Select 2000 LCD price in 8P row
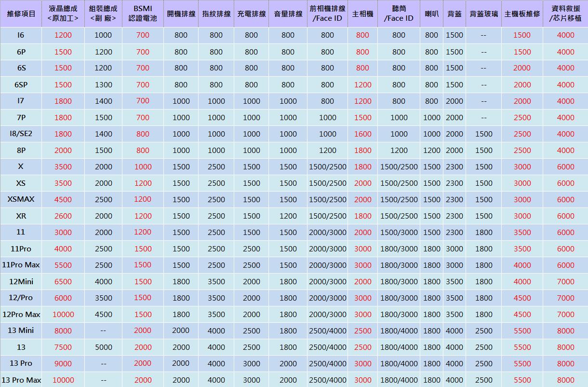The image size is (588, 387). [63, 151]
